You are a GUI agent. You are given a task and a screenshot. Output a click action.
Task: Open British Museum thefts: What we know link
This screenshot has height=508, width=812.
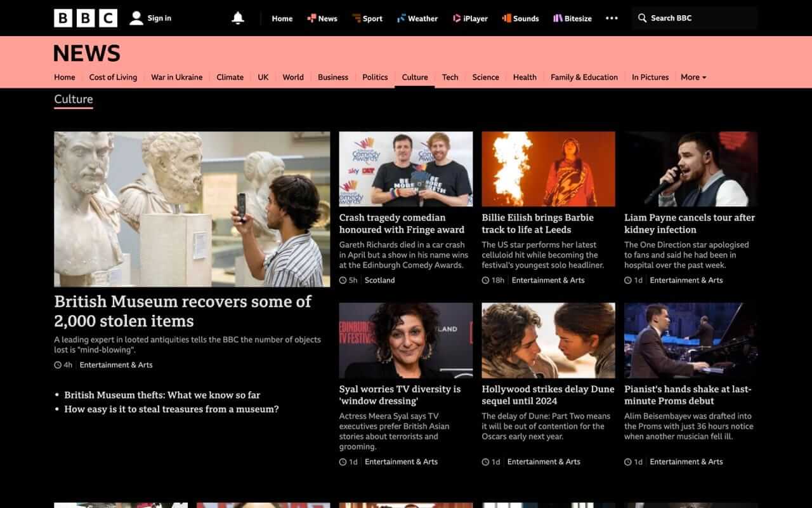(x=162, y=395)
